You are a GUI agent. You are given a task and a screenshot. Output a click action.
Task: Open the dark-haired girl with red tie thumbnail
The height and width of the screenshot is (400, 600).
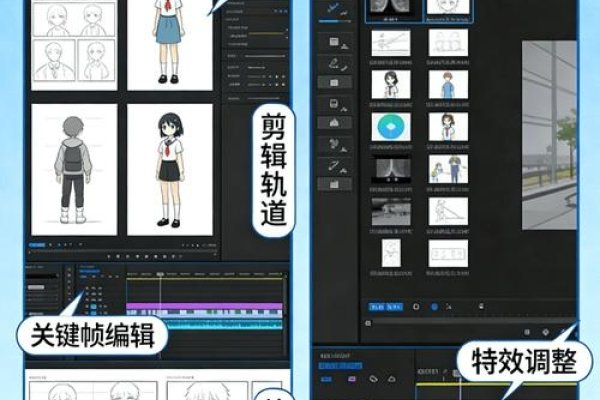(x=391, y=84)
